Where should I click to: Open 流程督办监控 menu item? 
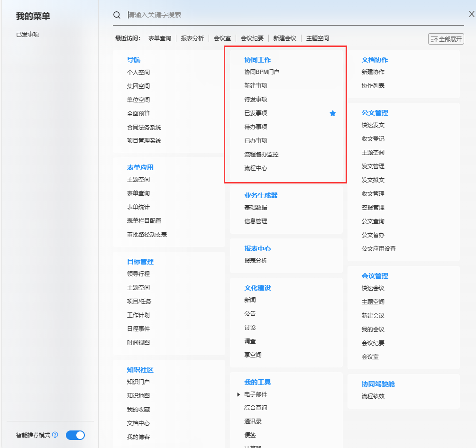pos(261,155)
